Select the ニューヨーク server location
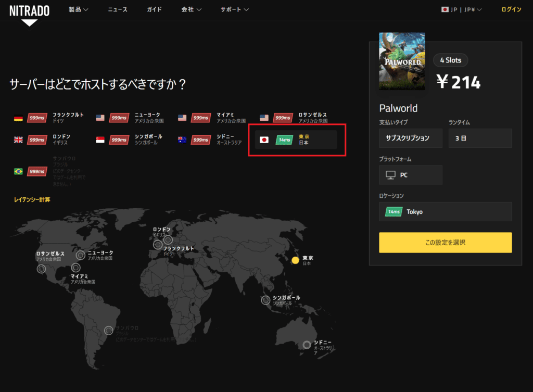Screen dimensions: 533x392 click(x=131, y=118)
